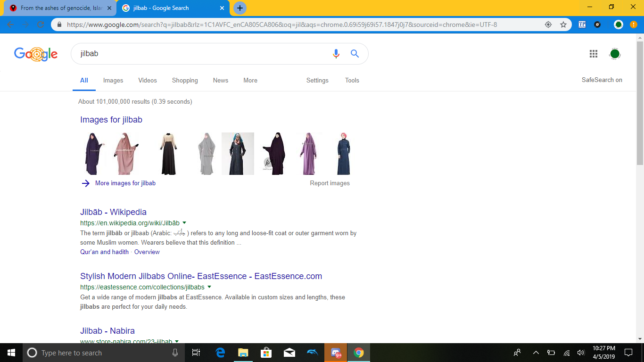Expand Wikipedia result URL dropdown arrow
644x362 pixels.
(x=184, y=222)
